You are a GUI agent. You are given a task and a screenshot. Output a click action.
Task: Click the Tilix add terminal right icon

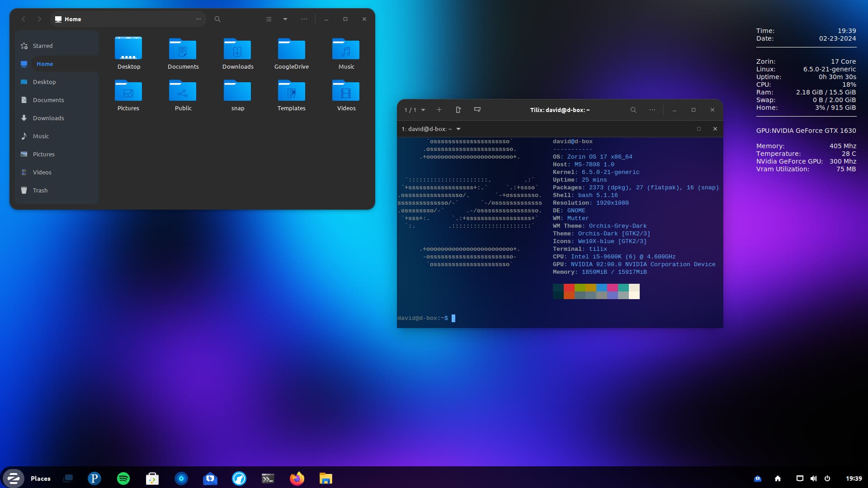[458, 110]
